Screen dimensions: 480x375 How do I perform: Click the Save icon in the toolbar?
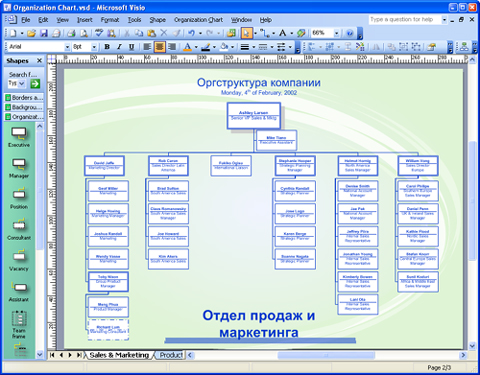click(x=44, y=33)
